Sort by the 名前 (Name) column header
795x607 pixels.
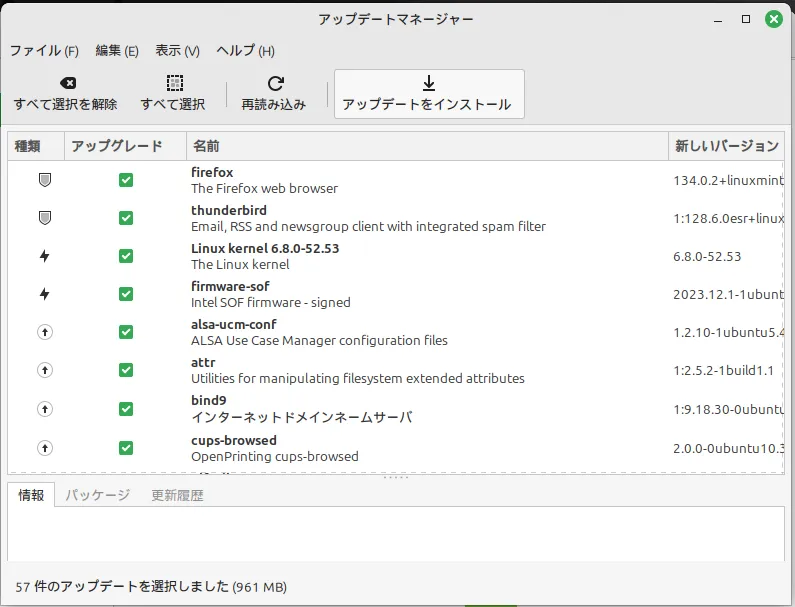click(206, 146)
